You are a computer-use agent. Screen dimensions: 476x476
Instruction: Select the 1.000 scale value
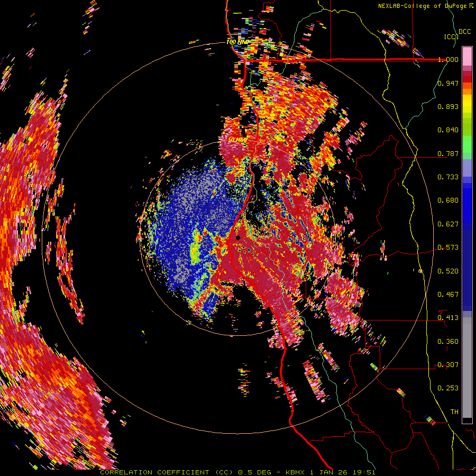[x=448, y=59]
